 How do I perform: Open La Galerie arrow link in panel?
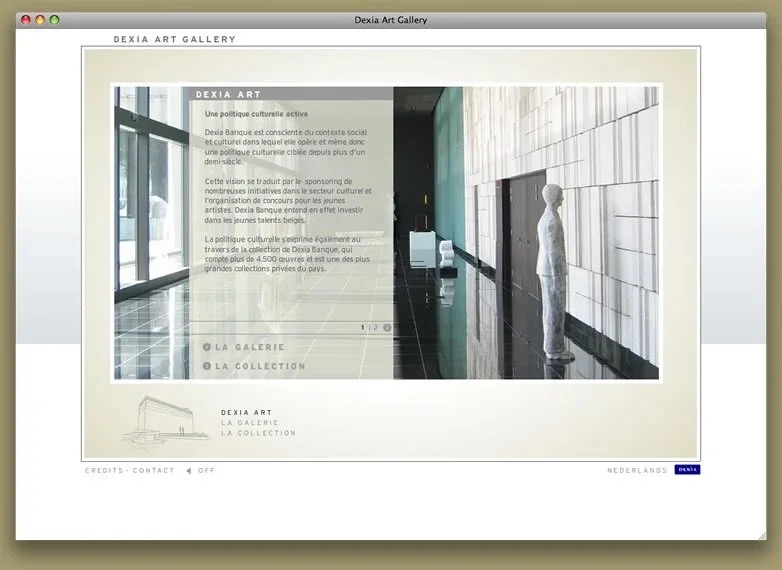click(x=244, y=347)
